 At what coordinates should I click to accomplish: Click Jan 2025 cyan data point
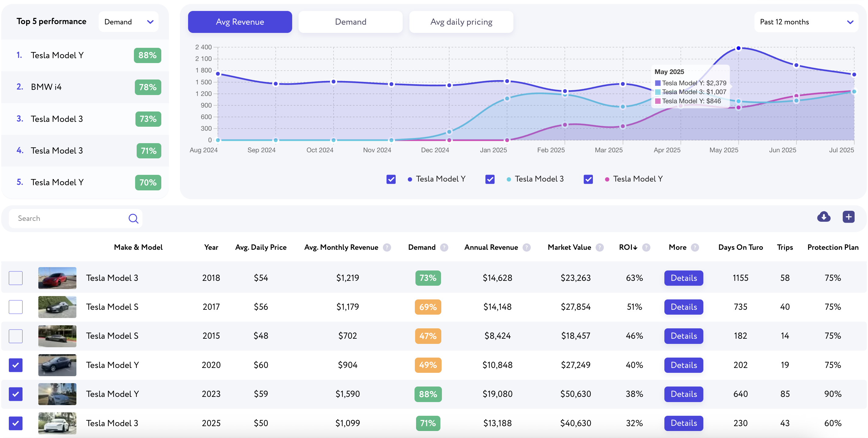pos(507,98)
